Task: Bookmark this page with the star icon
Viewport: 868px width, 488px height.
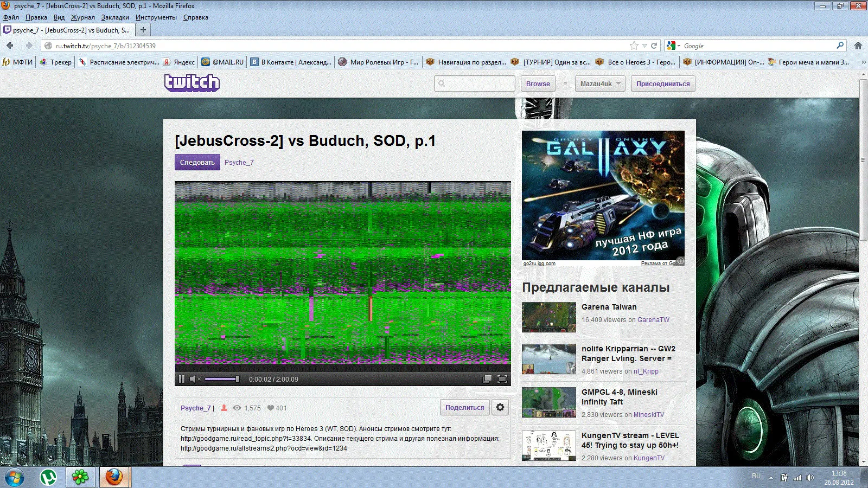Action: point(634,46)
